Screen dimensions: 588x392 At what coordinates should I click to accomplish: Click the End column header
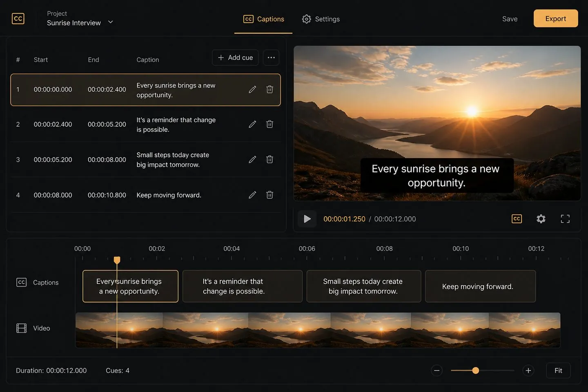(x=94, y=60)
